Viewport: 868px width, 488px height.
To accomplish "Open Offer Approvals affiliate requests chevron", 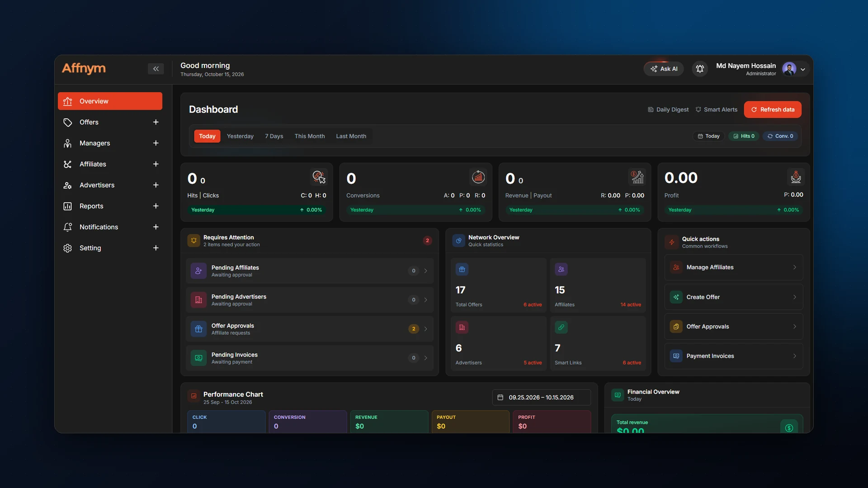I will [425, 329].
